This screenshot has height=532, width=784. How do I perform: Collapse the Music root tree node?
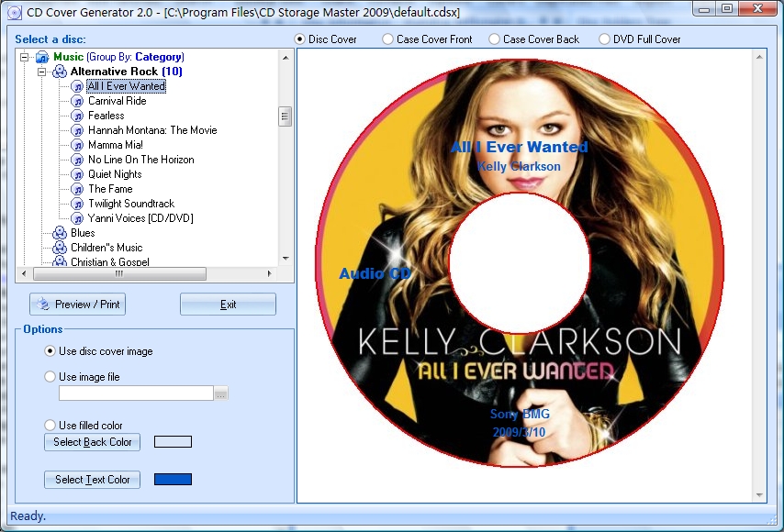tap(25, 57)
